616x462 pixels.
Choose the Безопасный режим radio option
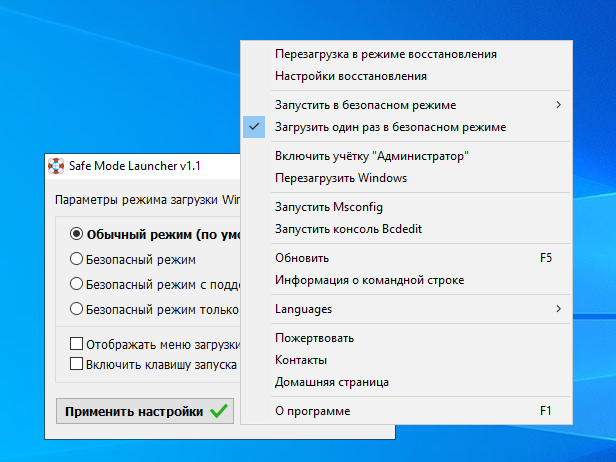click(76, 259)
